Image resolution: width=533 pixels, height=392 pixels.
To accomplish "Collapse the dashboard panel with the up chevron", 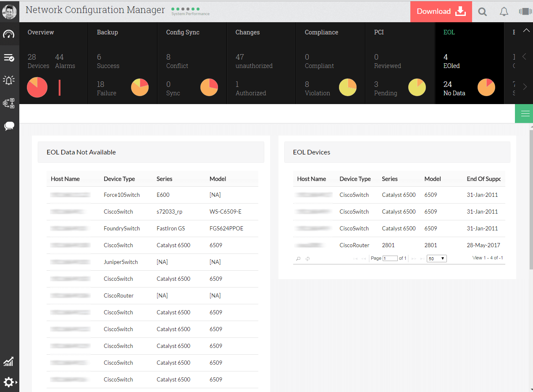I will (x=527, y=30).
